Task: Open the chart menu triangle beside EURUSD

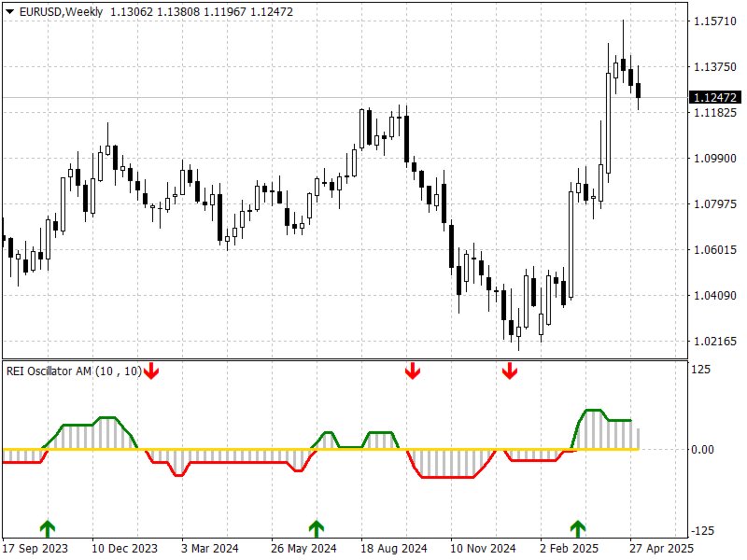Action: coord(9,12)
